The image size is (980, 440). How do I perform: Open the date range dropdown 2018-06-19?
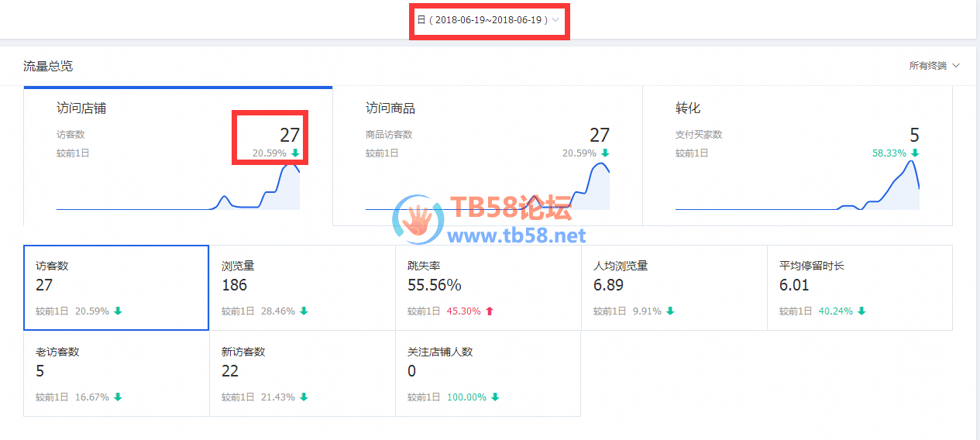(x=488, y=20)
